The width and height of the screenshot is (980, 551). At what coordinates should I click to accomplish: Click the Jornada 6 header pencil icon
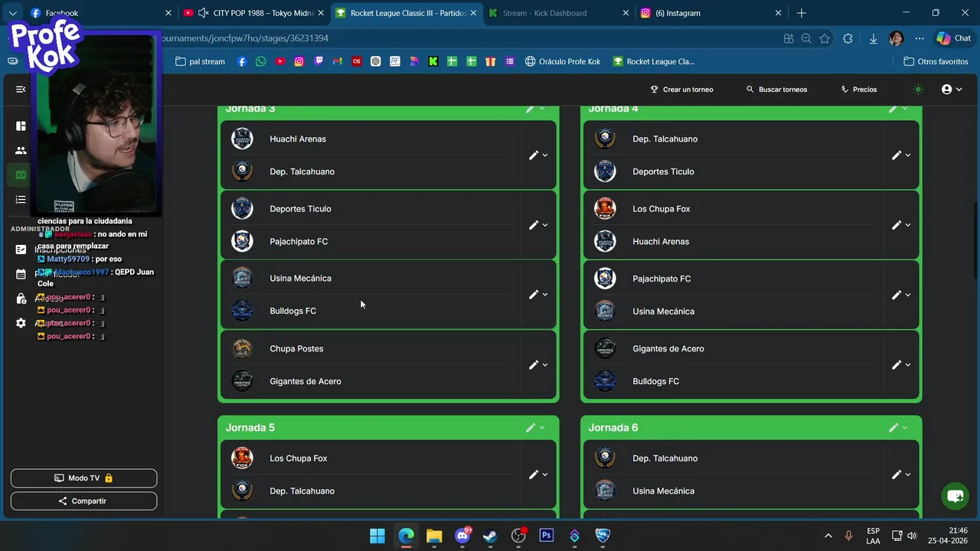(893, 428)
